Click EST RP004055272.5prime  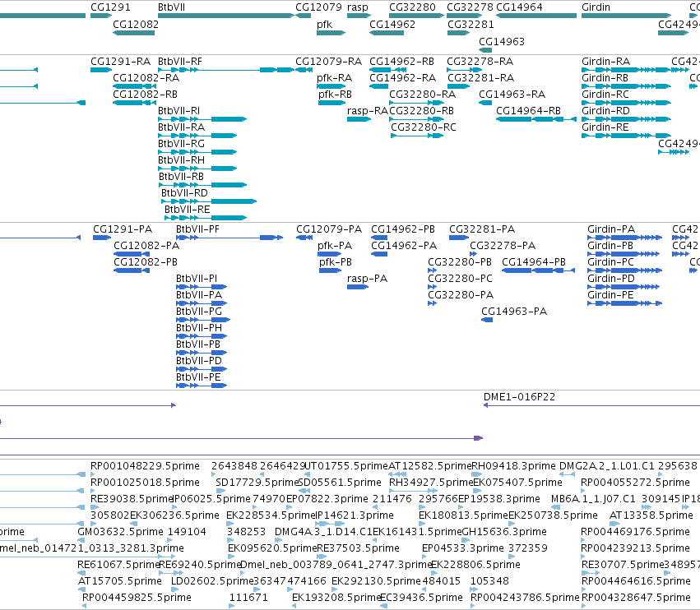tap(635, 483)
